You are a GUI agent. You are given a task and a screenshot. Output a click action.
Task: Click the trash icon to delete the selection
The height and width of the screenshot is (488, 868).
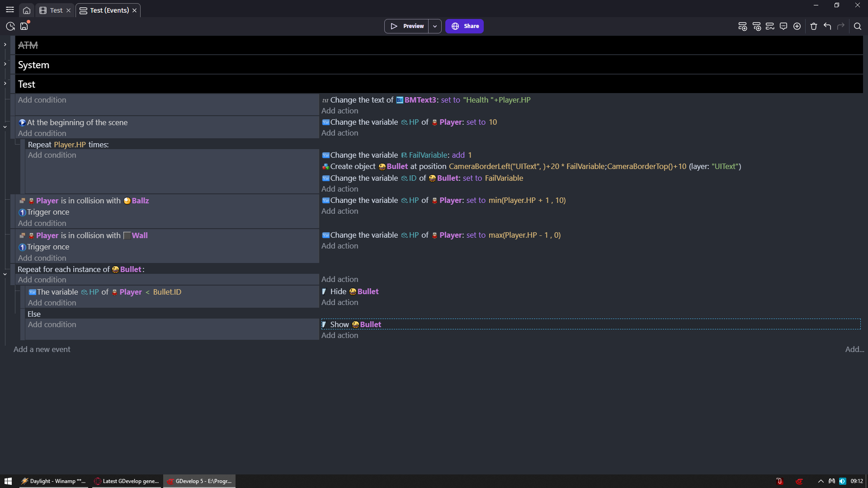814,26
